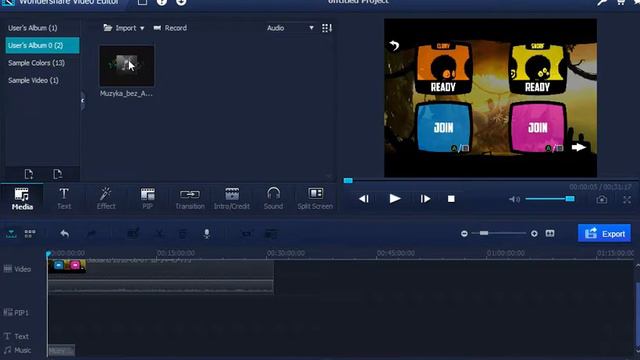Click the Video track label
640x360 pixels.
[x=17, y=269]
